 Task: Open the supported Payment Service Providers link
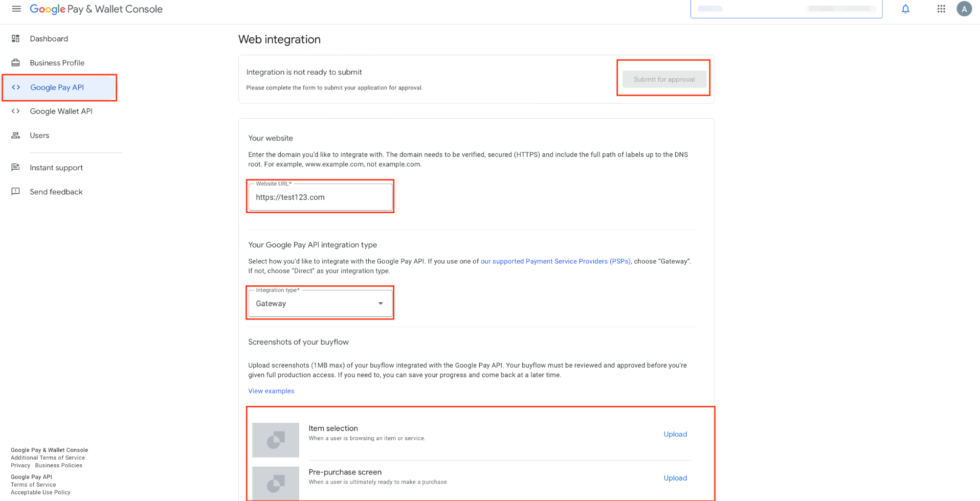click(555, 261)
